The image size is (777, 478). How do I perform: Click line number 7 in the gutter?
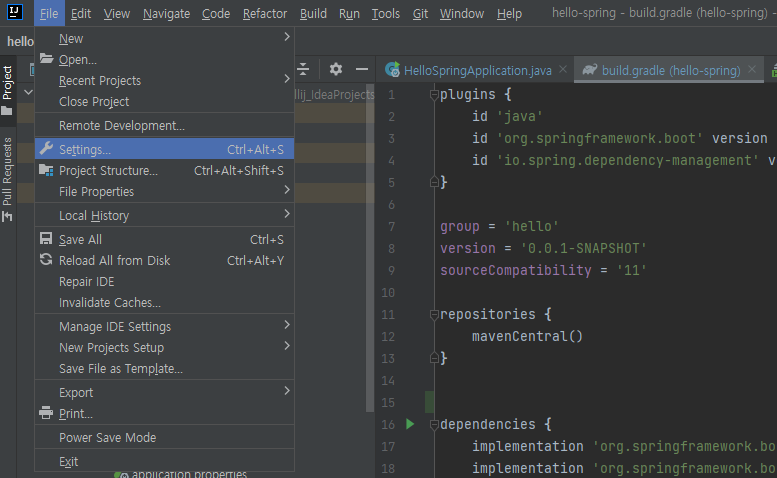[391, 226]
